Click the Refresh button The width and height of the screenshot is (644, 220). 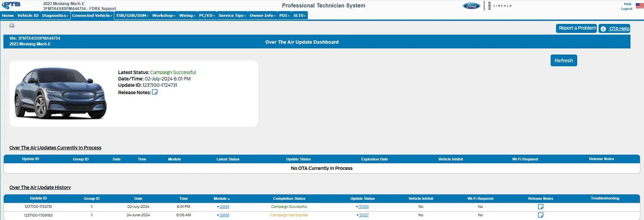(x=564, y=61)
